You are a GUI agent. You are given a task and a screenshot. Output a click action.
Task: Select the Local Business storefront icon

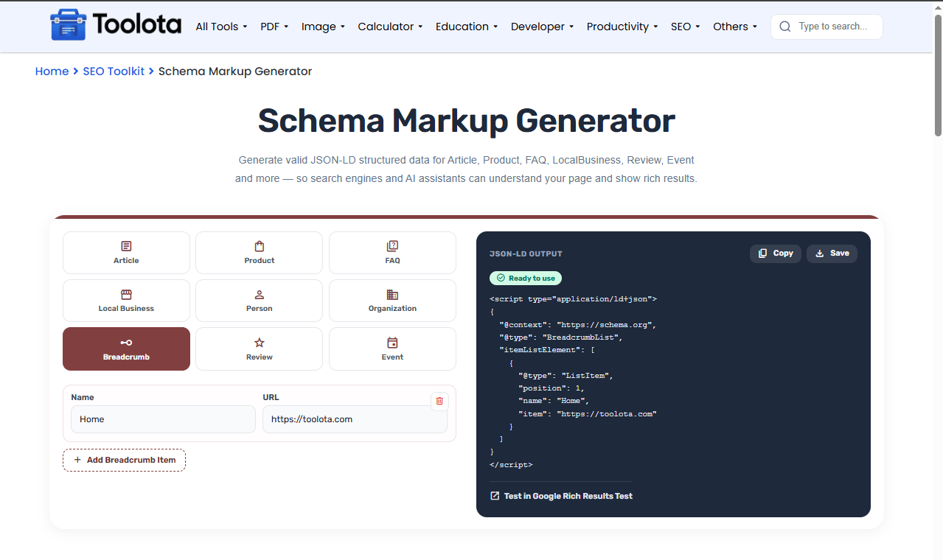click(x=126, y=294)
